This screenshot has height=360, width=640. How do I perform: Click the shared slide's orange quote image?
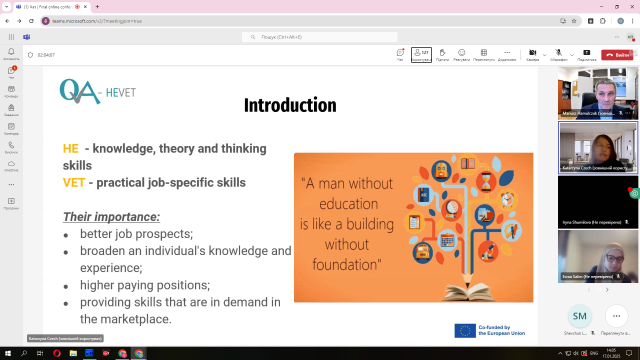pos(413,227)
